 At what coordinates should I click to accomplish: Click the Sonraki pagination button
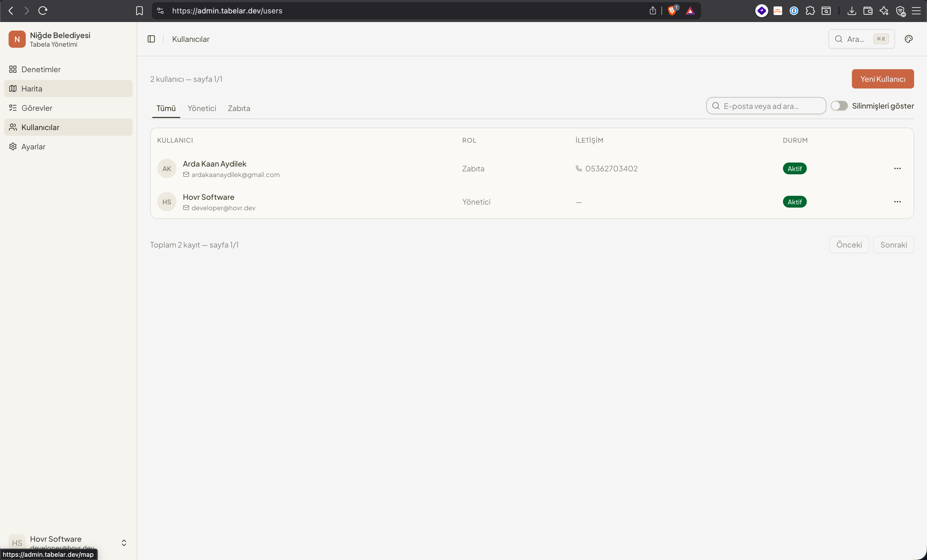[x=893, y=245]
